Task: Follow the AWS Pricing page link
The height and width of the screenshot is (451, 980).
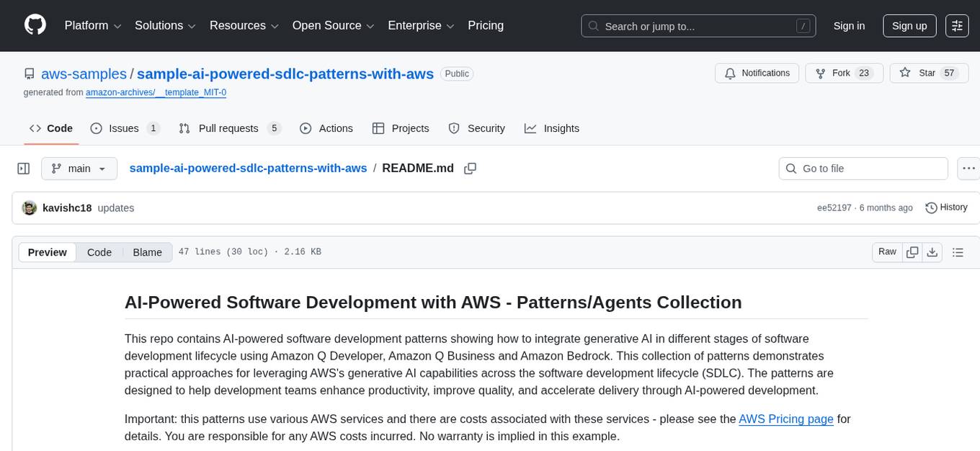Action: [785, 419]
